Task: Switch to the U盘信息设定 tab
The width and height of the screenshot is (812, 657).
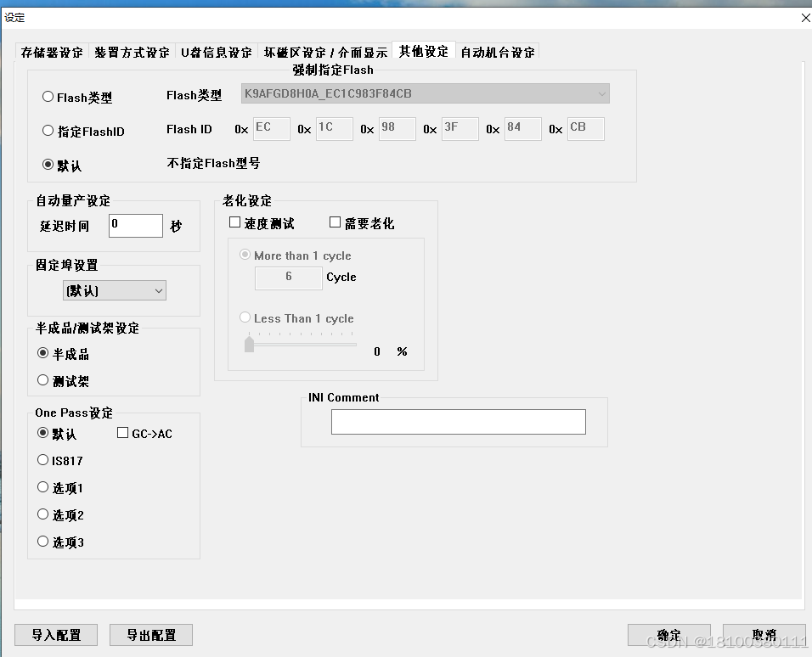Action: point(217,51)
